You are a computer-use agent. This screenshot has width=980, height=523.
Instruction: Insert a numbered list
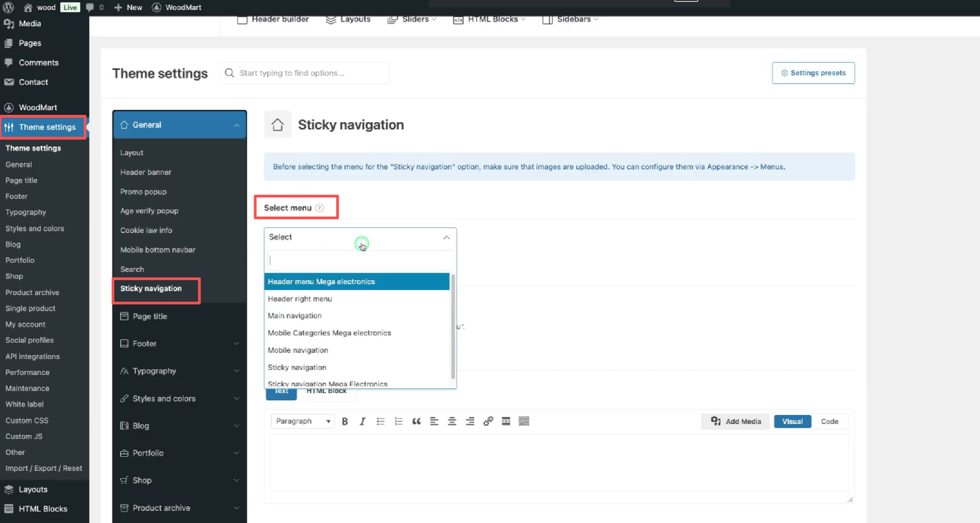tap(398, 421)
